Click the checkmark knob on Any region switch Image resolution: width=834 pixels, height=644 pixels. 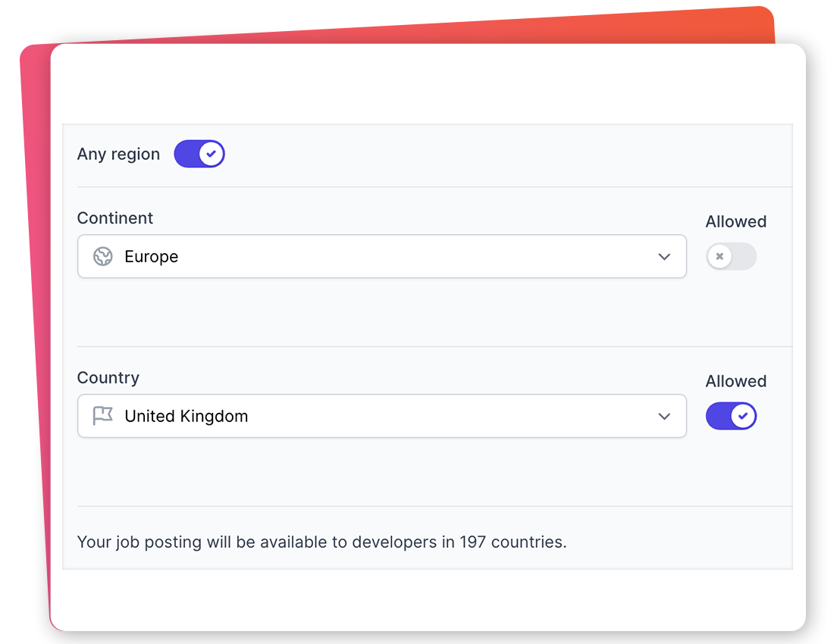point(212,154)
